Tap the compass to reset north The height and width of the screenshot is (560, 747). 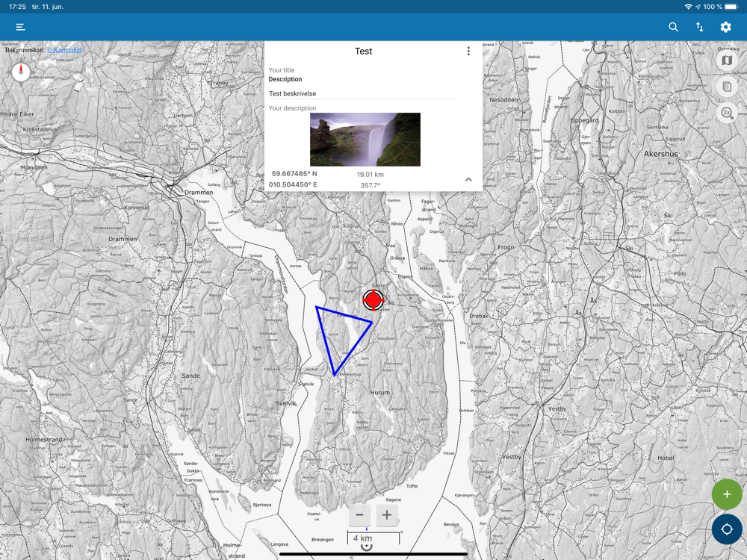(21, 72)
